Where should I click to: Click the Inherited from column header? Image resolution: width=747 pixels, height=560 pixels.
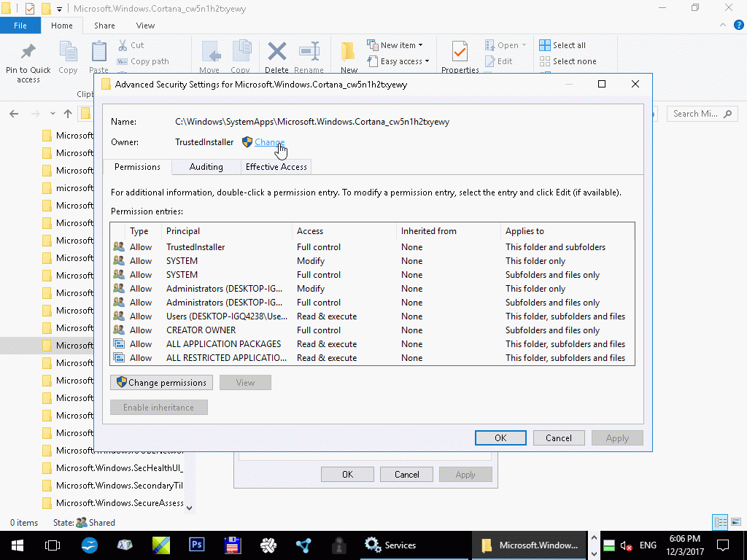pos(449,231)
